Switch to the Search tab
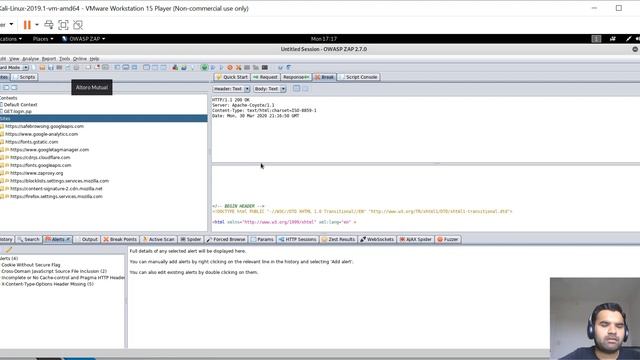Viewport: 640px width, 360px height. tap(29, 239)
